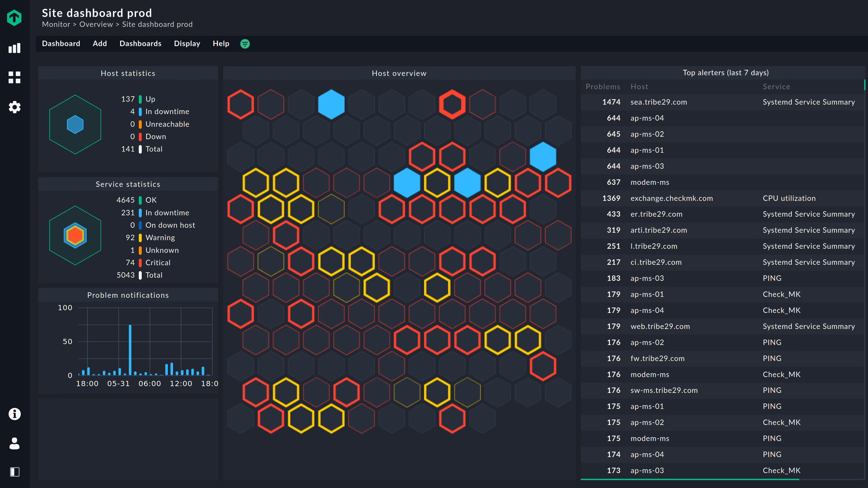Screen dimensions: 868x488
Task: Click the horizontal scrollbar under Top alerters
Action: pyautogui.click(x=690, y=479)
